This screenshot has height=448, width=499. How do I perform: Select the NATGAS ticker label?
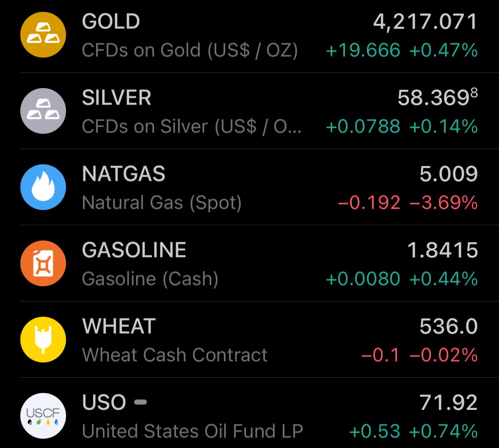pyautogui.click(x=124, y=174)
